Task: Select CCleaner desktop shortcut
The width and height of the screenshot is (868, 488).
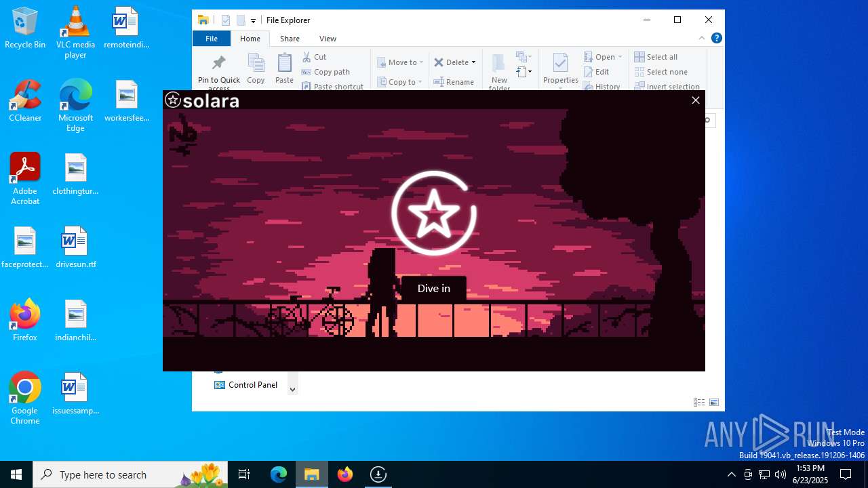Action: click(25, 102)
